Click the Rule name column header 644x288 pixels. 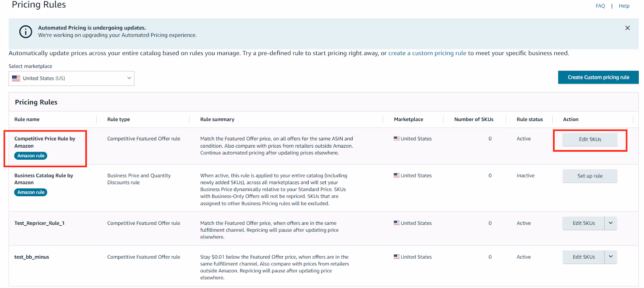click(x=27, y=119)
